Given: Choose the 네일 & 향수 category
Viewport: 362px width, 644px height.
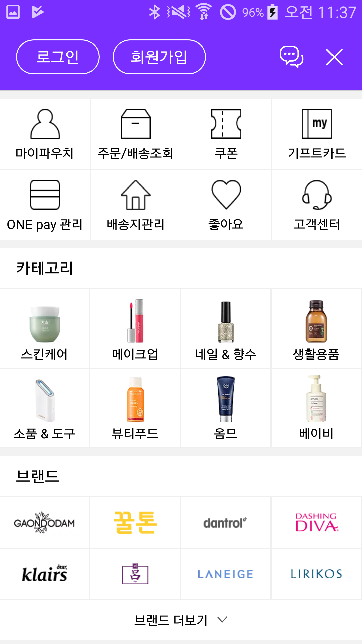Looking at the screenshot, I should point(226,329).
